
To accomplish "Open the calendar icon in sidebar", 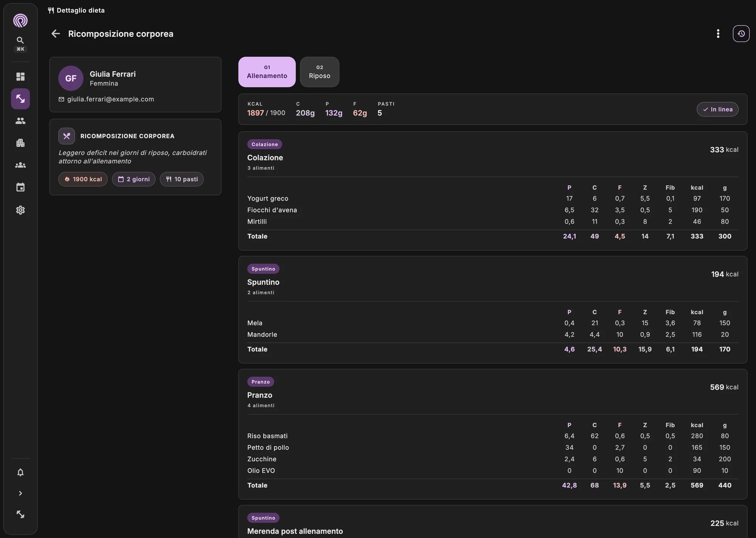I will pos(20,187).
